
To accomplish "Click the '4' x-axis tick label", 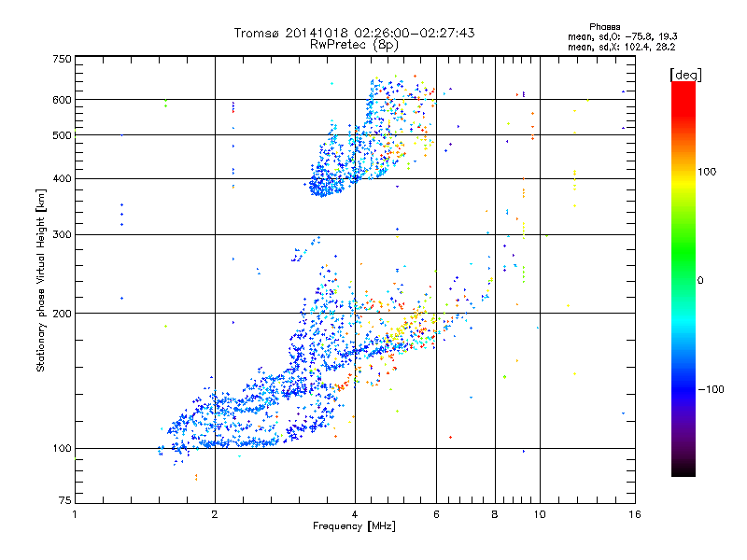I will point(355,514).
